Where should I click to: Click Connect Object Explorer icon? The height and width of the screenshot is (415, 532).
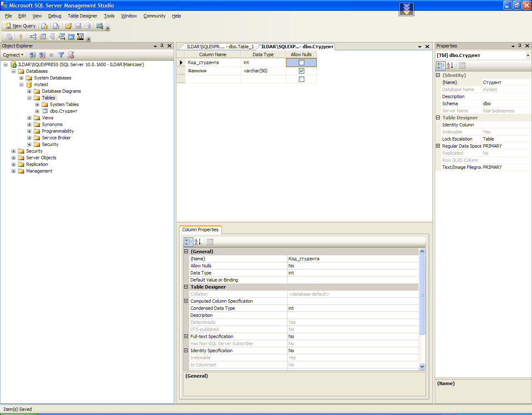[32, 55]
